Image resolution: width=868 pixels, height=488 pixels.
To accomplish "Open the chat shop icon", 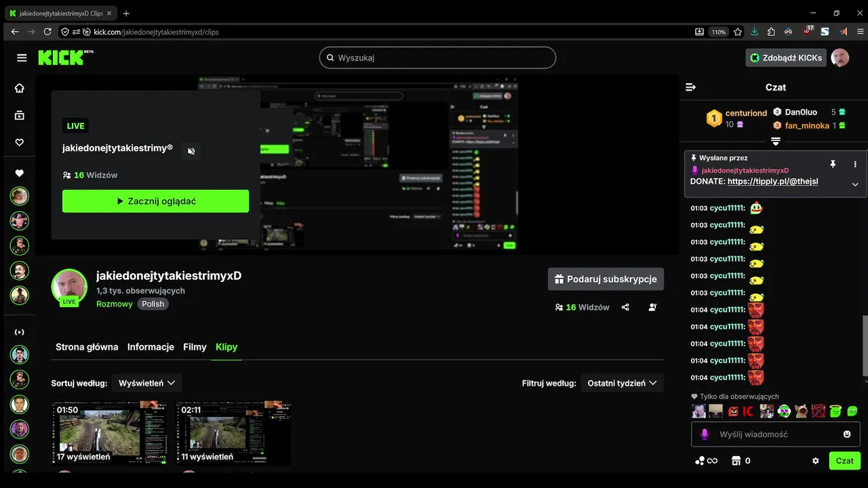I will [736, 461].
